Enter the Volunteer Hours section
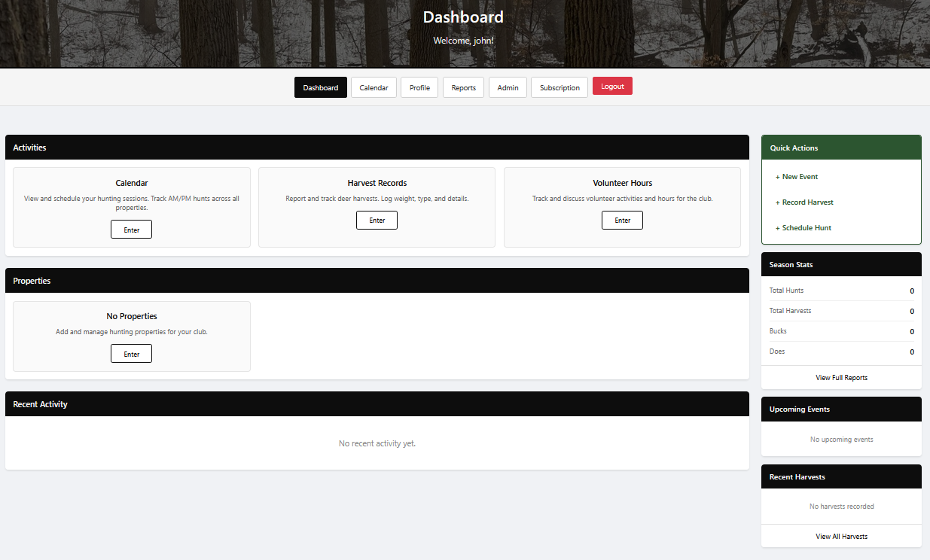 click(x=622, y=220)
